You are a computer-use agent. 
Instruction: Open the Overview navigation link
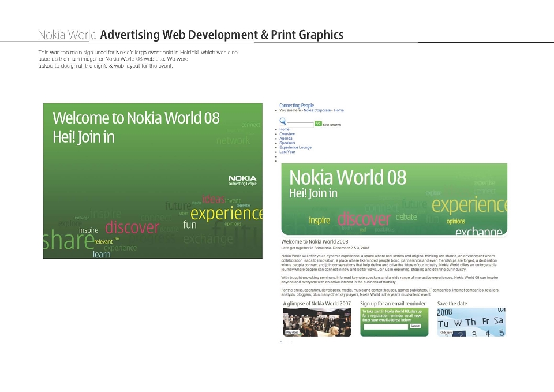pos(287,134)
